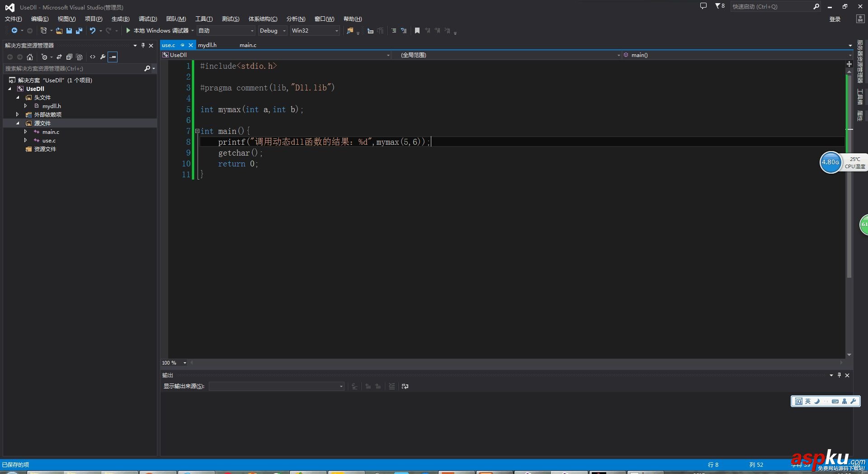
Task: Click the Clear All icon in the output panel
Action: point(392,387)
